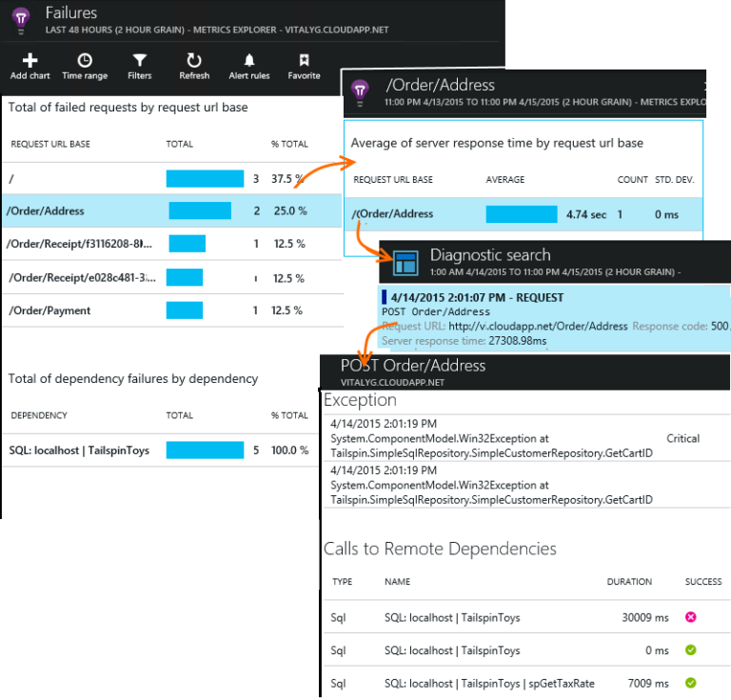Click the Critical severity label
Viewport: 731px width, 700px height.
tap(683, 438)
